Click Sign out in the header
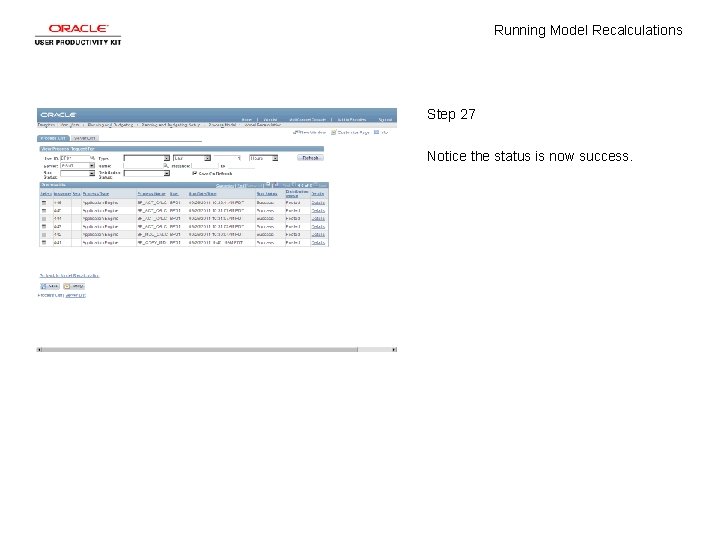The image size is (720, 540). pos(385,119)
